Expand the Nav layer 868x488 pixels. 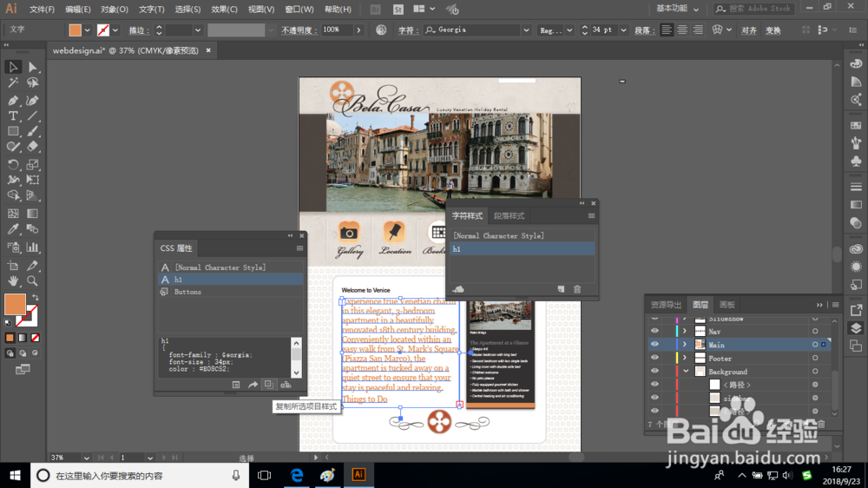pos(685,331)
